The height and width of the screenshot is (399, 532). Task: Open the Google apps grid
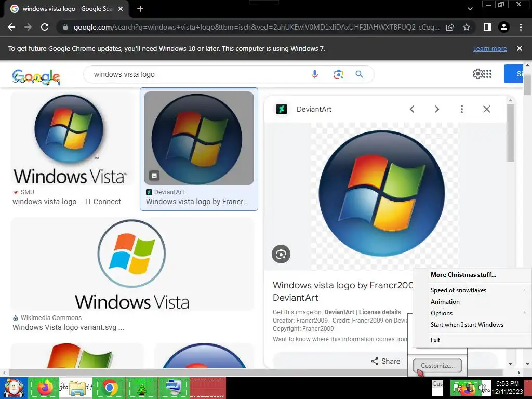click(487, 74)
